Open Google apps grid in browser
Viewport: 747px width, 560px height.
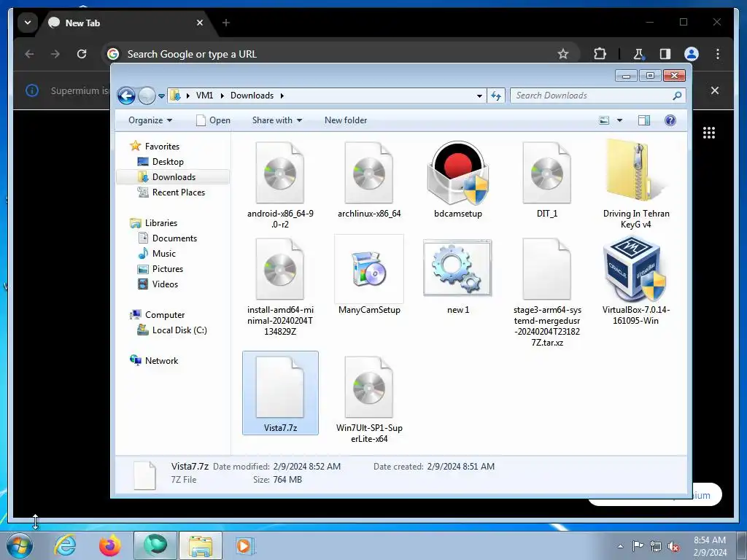[709, 133]
